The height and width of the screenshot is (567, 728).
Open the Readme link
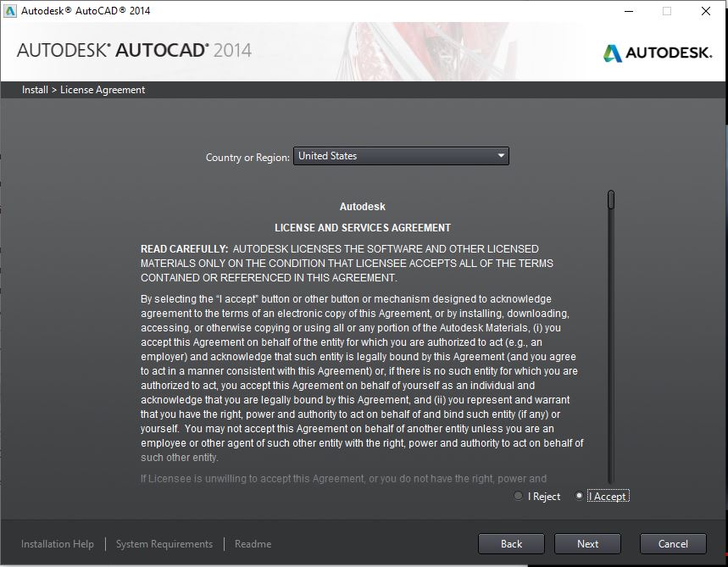(x=253, y=544)
